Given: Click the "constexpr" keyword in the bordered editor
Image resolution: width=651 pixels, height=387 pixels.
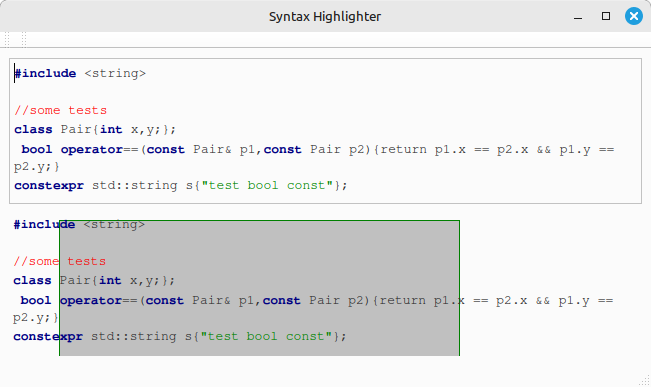Looking at the screenshot, I should point(49,186).
